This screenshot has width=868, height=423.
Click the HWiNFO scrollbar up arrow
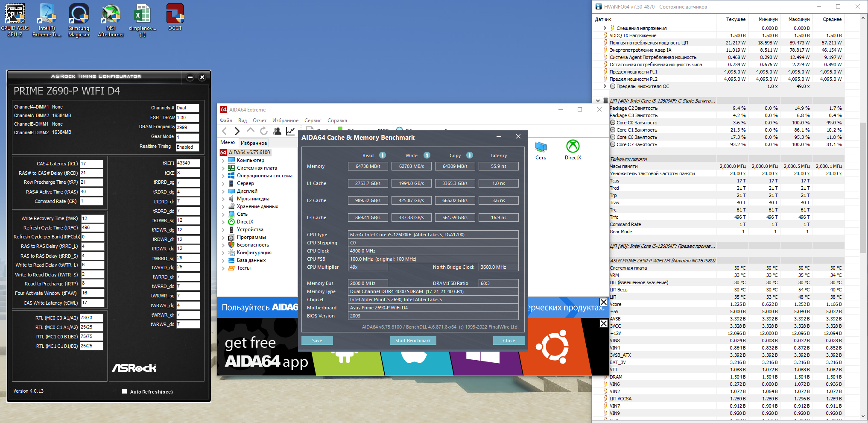pos(864,18)
